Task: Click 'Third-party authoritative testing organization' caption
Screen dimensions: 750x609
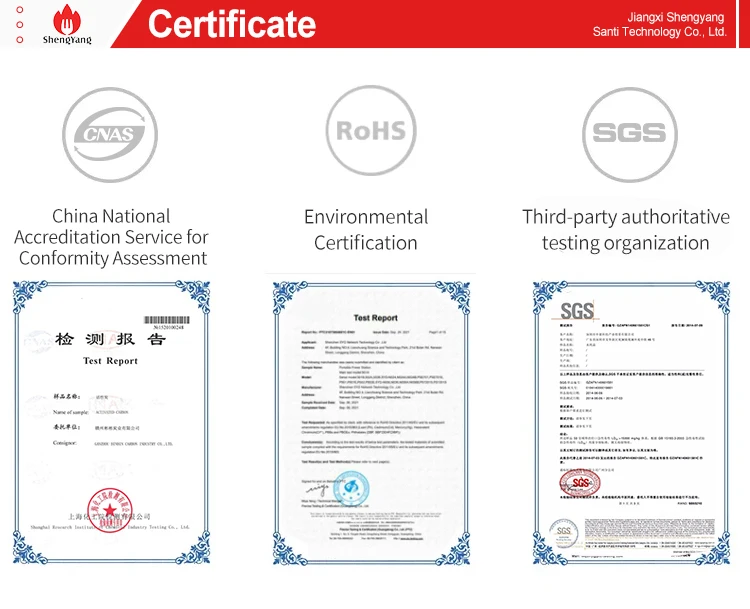Action: click(x=626, y=230)
